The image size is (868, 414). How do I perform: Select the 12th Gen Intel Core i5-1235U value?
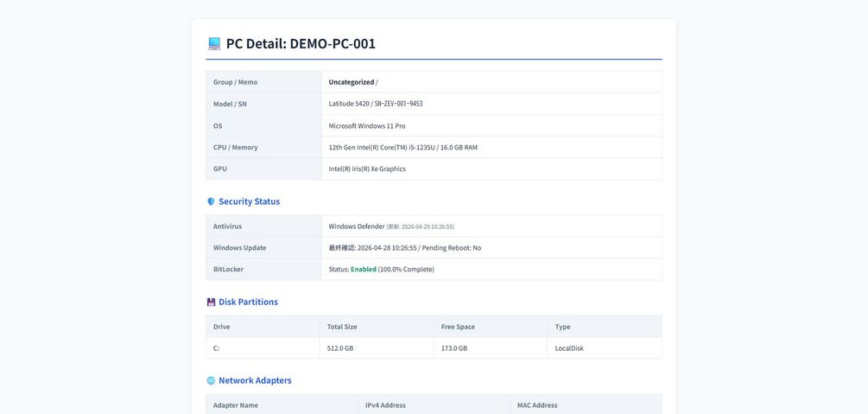click(x=402, y=148)
